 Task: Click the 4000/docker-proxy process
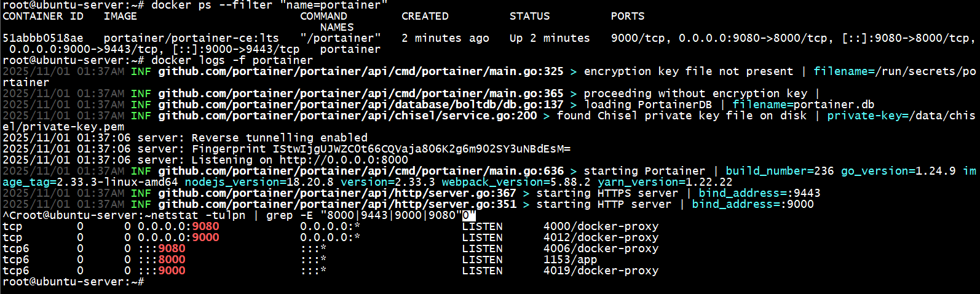tap(601, 226)
